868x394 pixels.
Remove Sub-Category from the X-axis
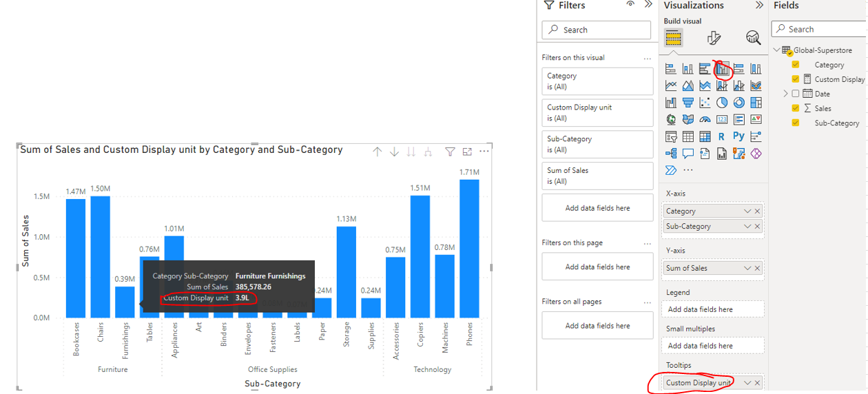pos(758,227)
